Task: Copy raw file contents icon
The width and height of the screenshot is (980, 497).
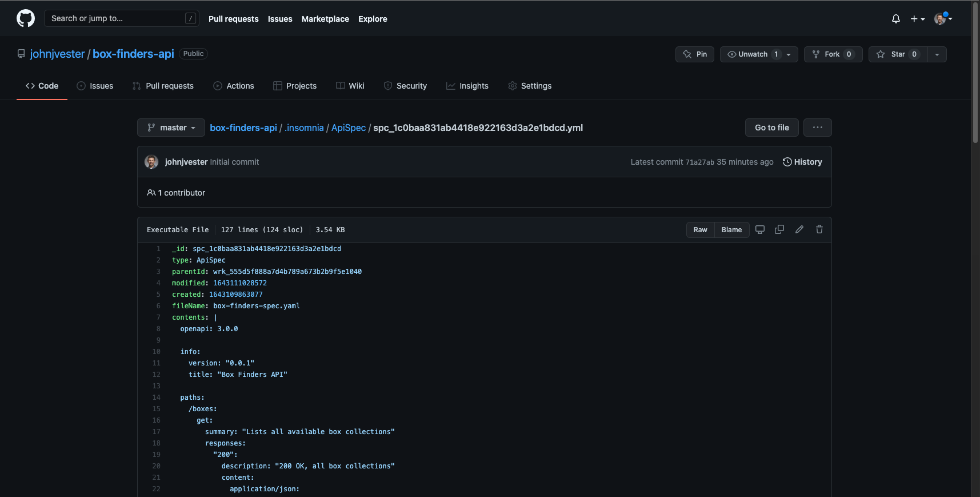Action: tap(779, 229)
